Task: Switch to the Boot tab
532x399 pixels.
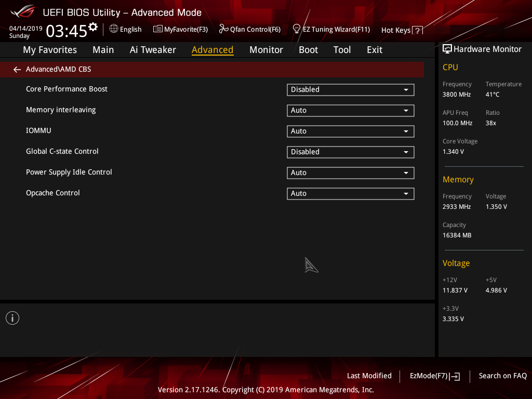Action: (308, 50)
